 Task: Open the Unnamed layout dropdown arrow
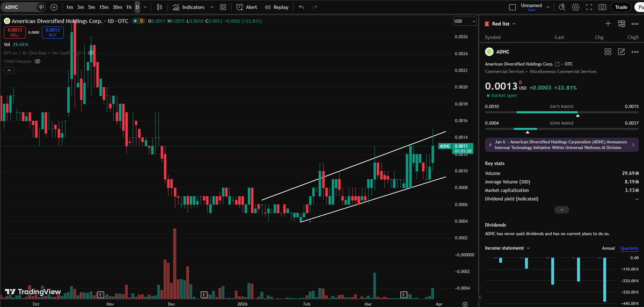pyautogui.click(x=549, y=7)
